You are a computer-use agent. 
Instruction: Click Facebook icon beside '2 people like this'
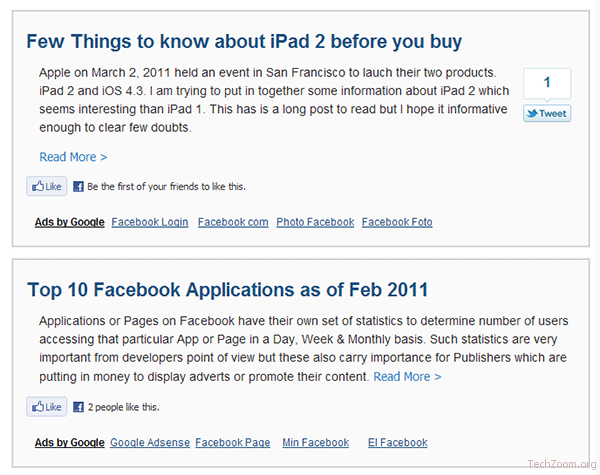pyautogui.click(x=78, y=407)
